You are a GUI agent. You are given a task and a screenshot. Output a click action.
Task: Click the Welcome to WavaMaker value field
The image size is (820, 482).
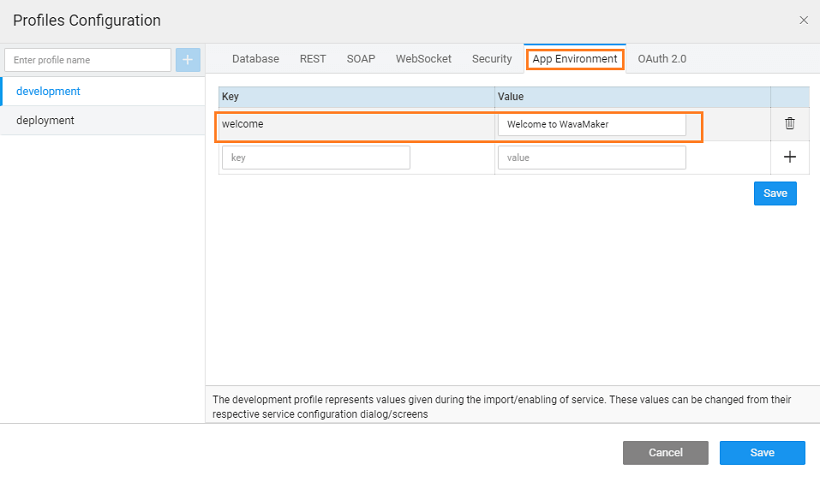591,125
